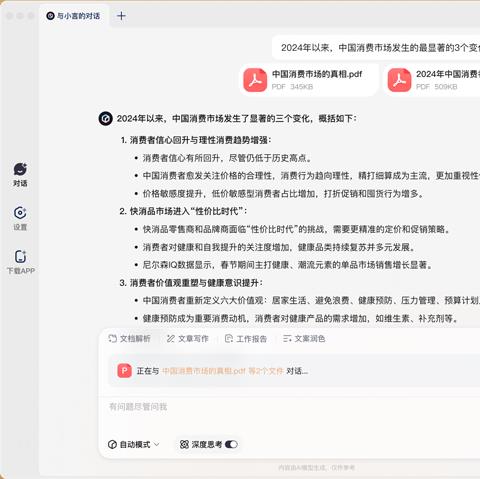Click the assistant avatar beside the reply
Image resolution: width=480 pixels, height=479 pixels.
[x=106, y=119]
